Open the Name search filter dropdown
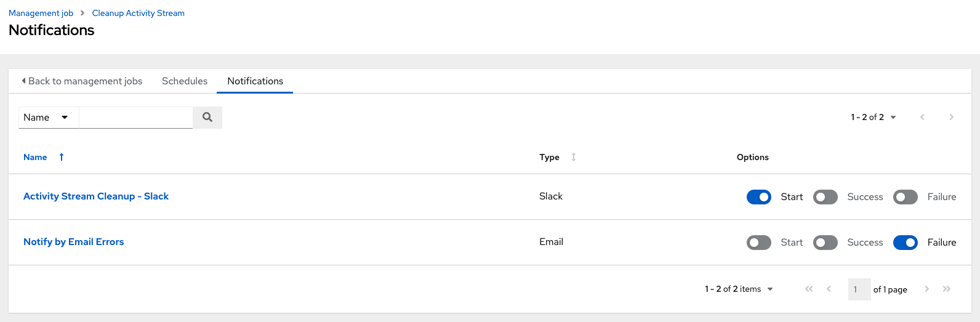Viewport: 980px width, 322px height. (49, 117)
